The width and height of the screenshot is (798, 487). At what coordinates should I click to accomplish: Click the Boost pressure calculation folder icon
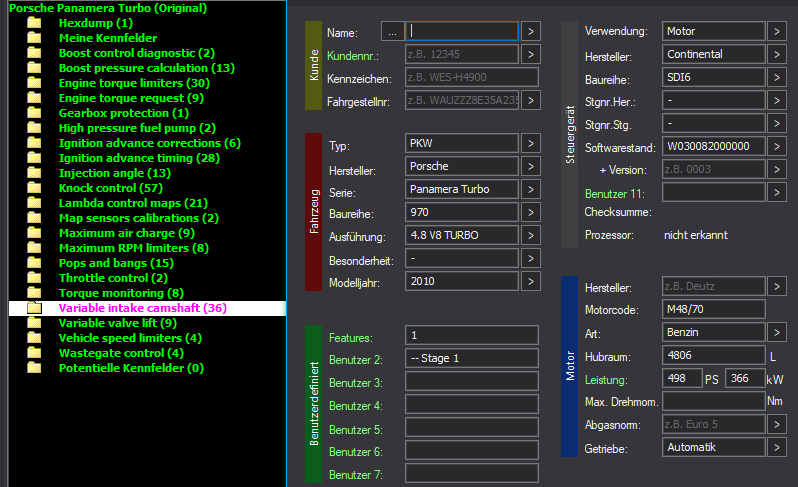pos(34,68)
